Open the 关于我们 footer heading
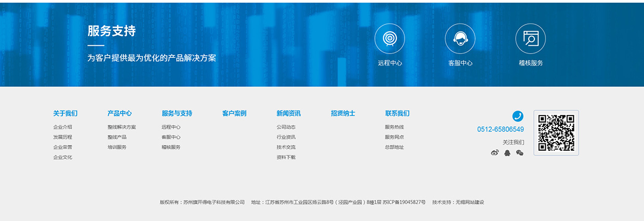644x221 pixels. coord(65,113)
